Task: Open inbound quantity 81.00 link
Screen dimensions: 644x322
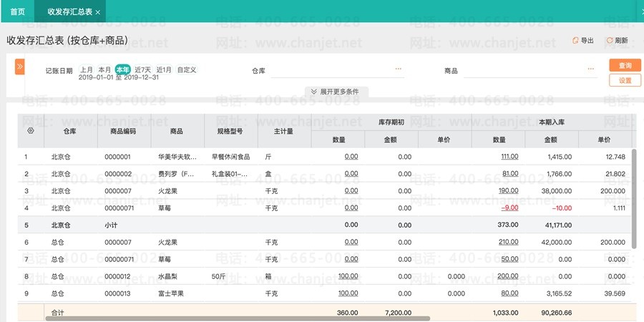Action: (510, 174)
